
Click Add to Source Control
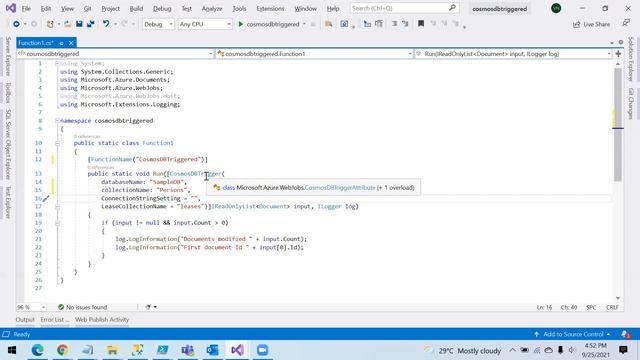click(x=573, y=334)
